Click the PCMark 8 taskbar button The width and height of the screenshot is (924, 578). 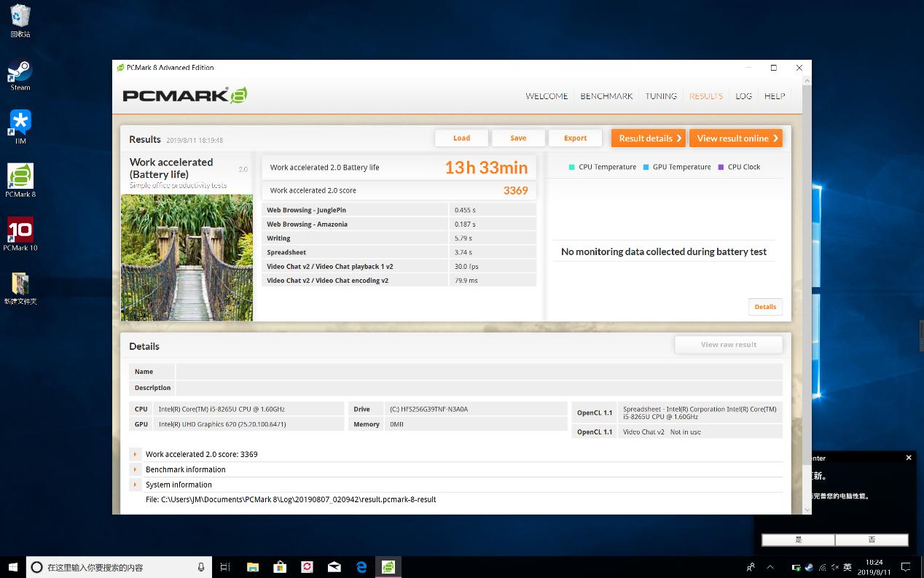click(388, 567)
